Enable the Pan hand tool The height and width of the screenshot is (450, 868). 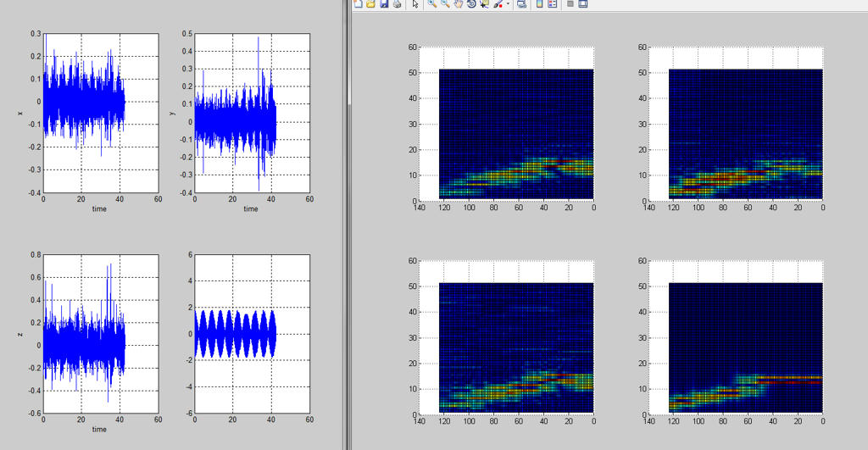[x=459, y=4]
